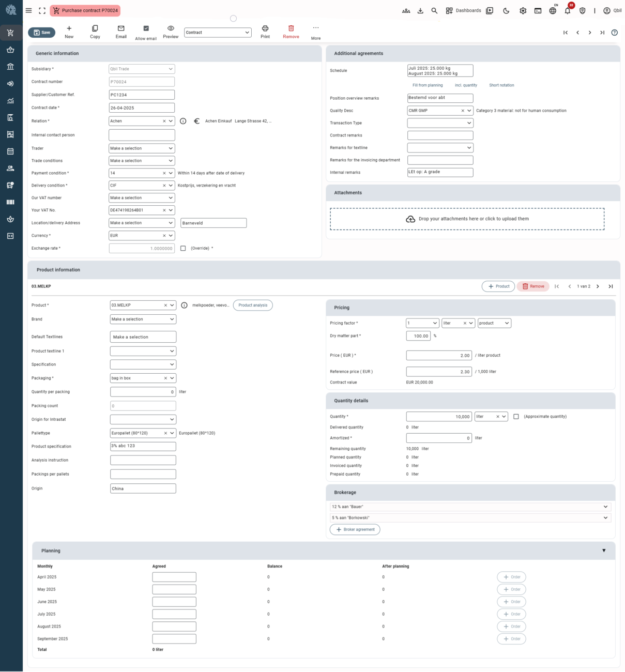625x672 pixels.
Task: Open Product analysis
Action: point(253,306)
